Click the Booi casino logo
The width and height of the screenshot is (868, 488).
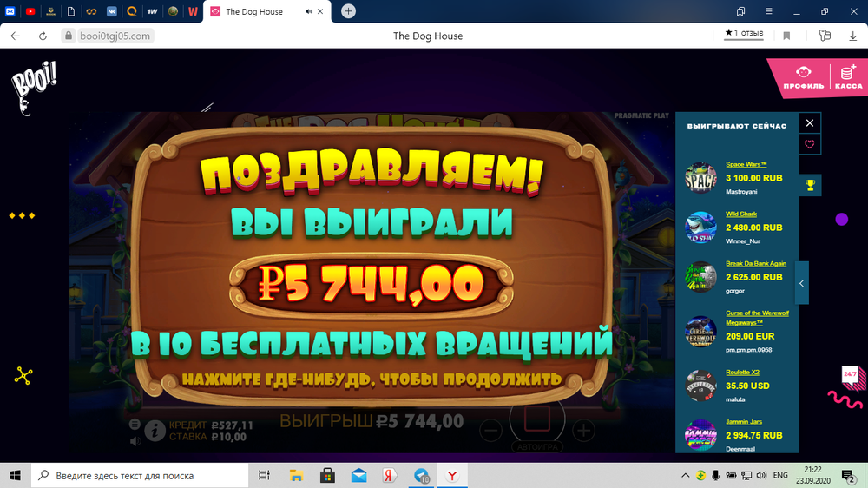click(33, 88)
